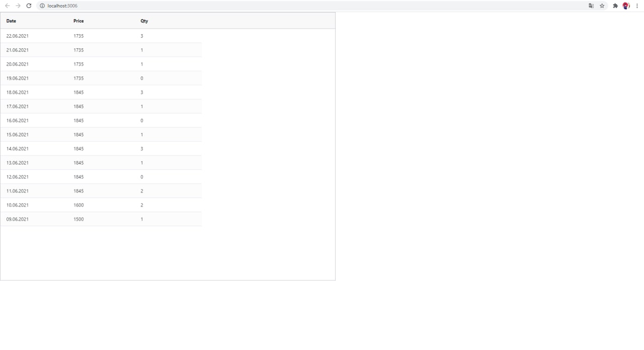Select the 09.06.2021 row
The image size is (644, 350).
pos(101,219)
